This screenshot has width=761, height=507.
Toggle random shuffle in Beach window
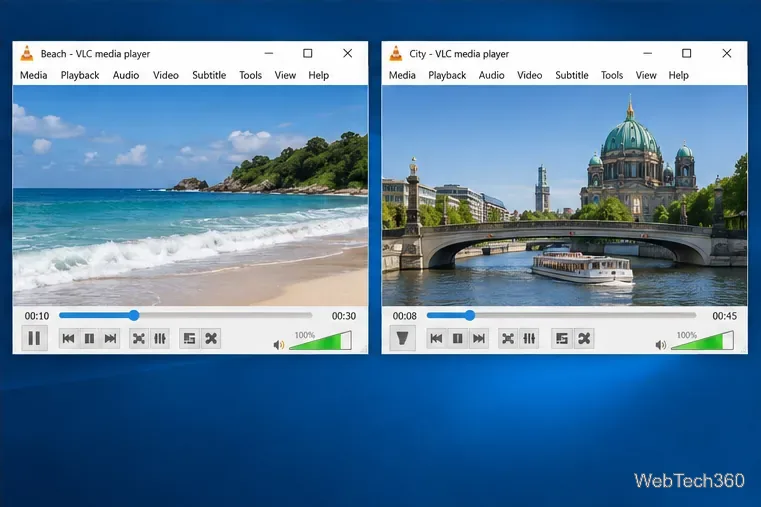point(211,338)
